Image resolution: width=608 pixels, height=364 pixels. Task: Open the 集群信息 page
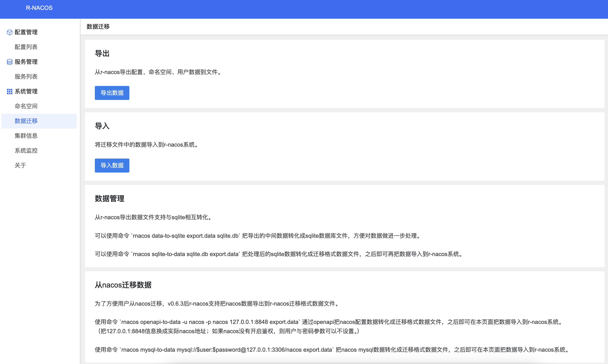(26, 136)
